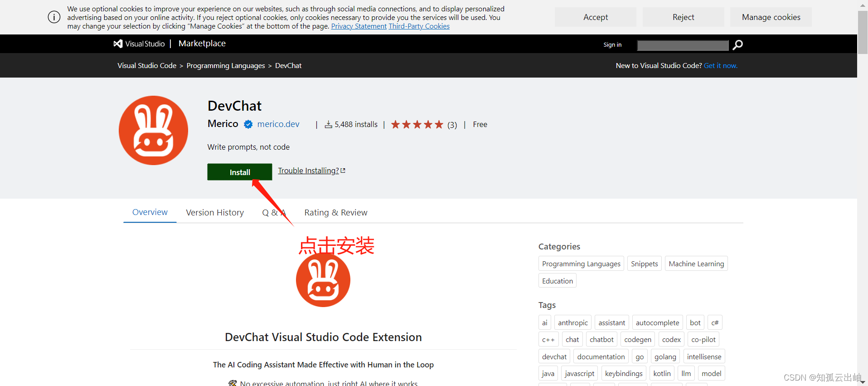The width and height of the screenshot is (868, 386).
Task: Click the 'javascript' tag
Action: (579, 373)
